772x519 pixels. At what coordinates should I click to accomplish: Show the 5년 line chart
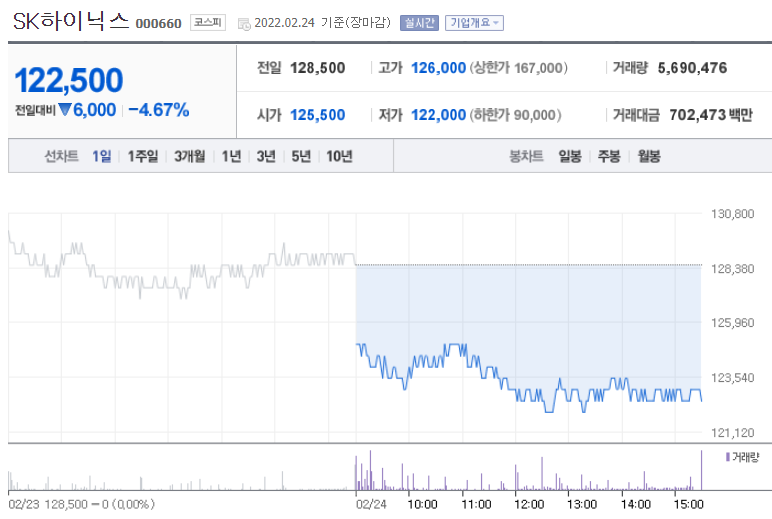(x=301, y=156)
